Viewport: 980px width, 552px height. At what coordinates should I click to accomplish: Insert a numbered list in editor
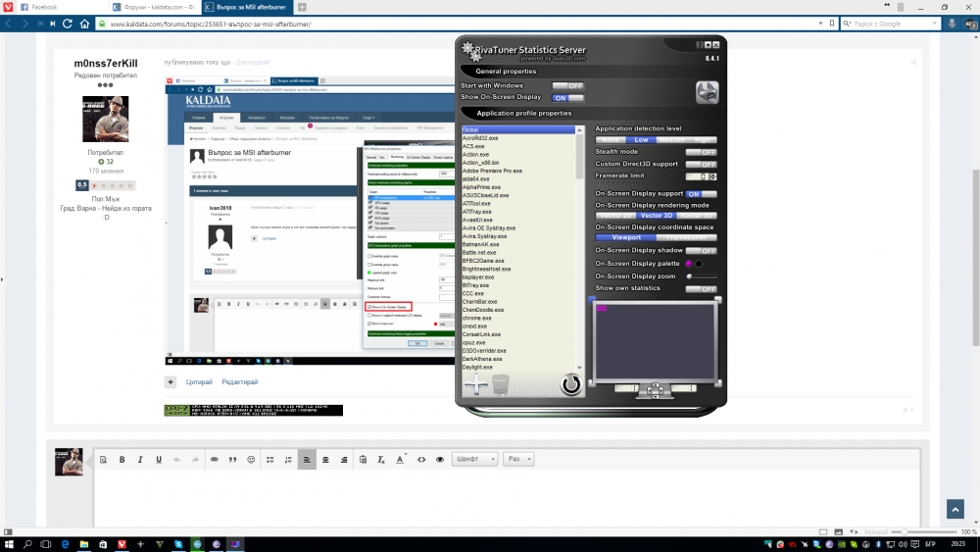pyautogui.click(x=288, y=460)
